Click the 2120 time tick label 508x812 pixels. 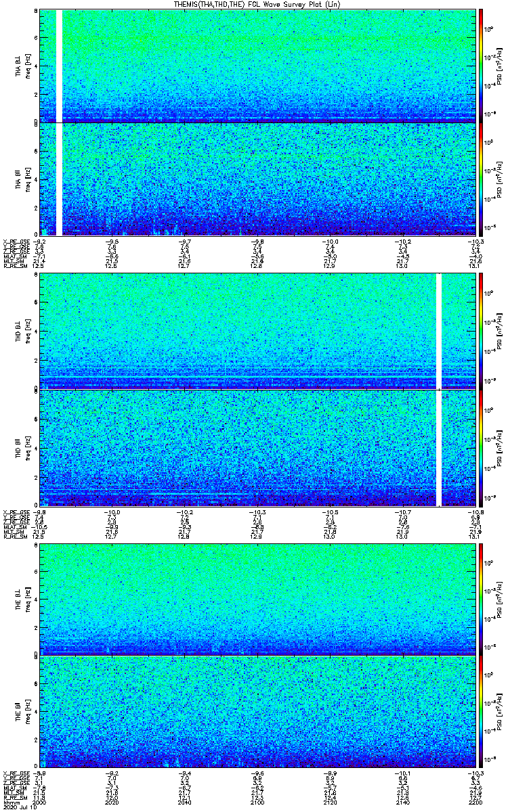[x=331, y=803]
